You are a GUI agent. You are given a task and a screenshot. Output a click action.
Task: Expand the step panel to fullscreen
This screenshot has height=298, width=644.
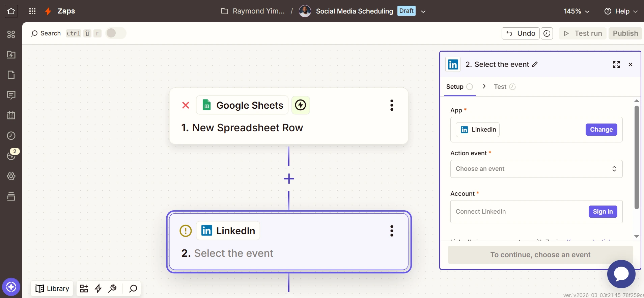coord(616,64)
